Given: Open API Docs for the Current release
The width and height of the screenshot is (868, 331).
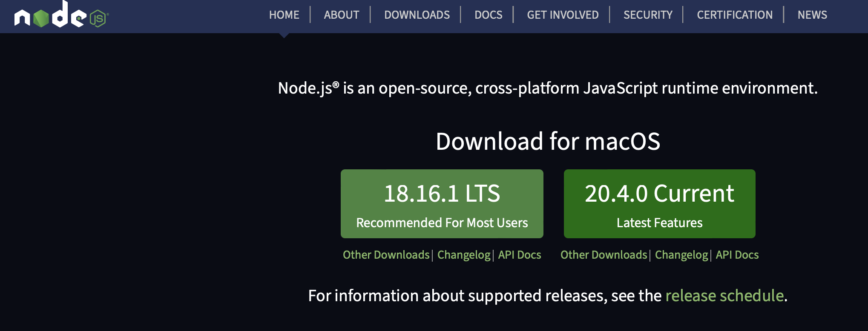Looking at the screenshot, I should pos(737,255).
